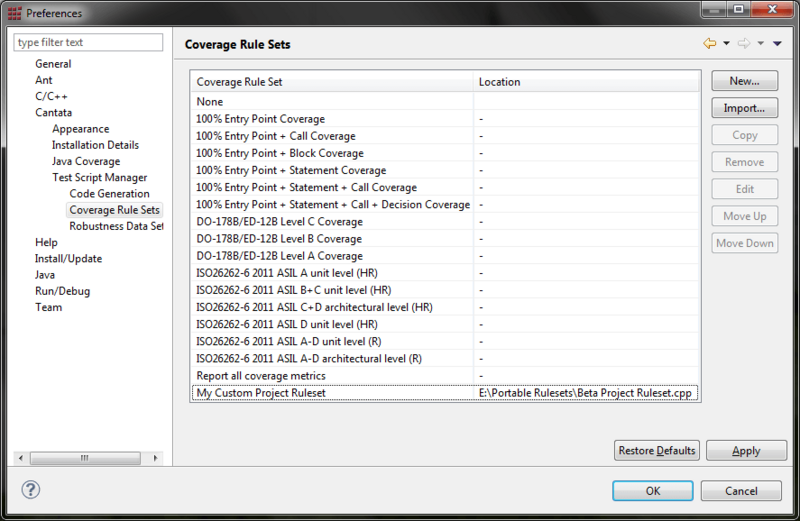The image size is (800, 521).
Task: Select DO-178B/ED-12B Level A Coverage row
Action: [x=445, y=256]
